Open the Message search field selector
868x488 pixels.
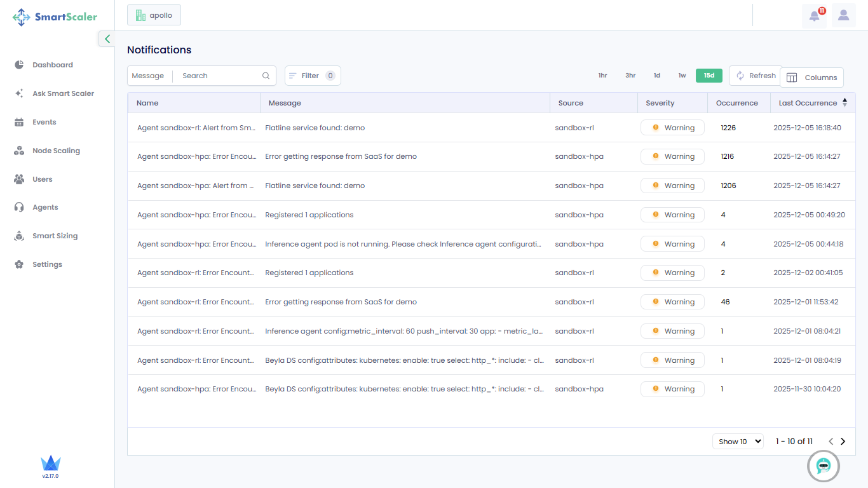click(x=148, y=76)
